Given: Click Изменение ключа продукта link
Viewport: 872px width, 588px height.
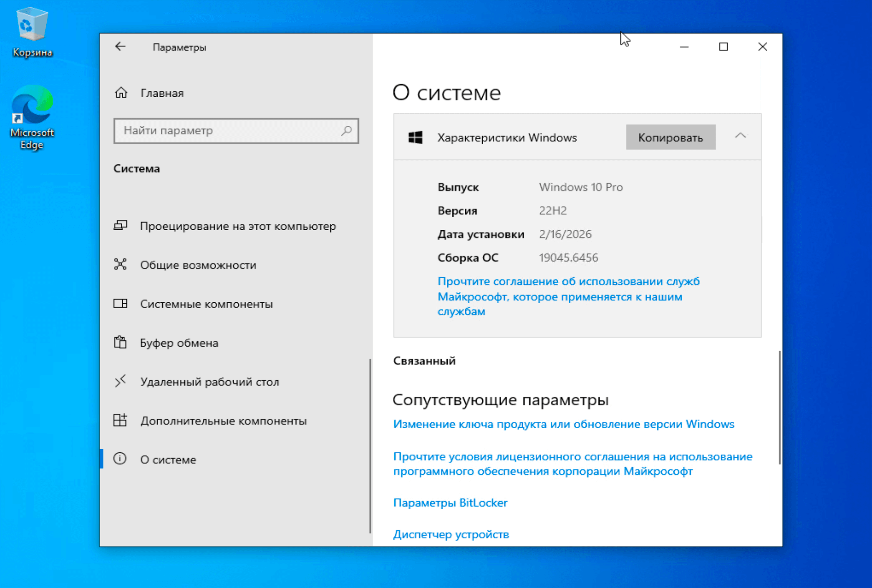Looking at the screenshot, I should pos(563,424).
